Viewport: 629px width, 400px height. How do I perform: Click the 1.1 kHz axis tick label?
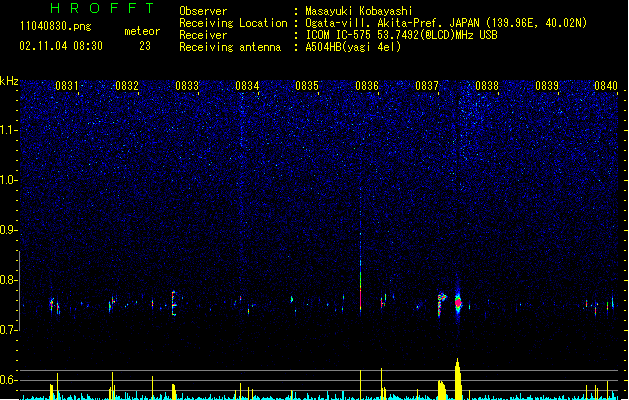pos(8,130)
